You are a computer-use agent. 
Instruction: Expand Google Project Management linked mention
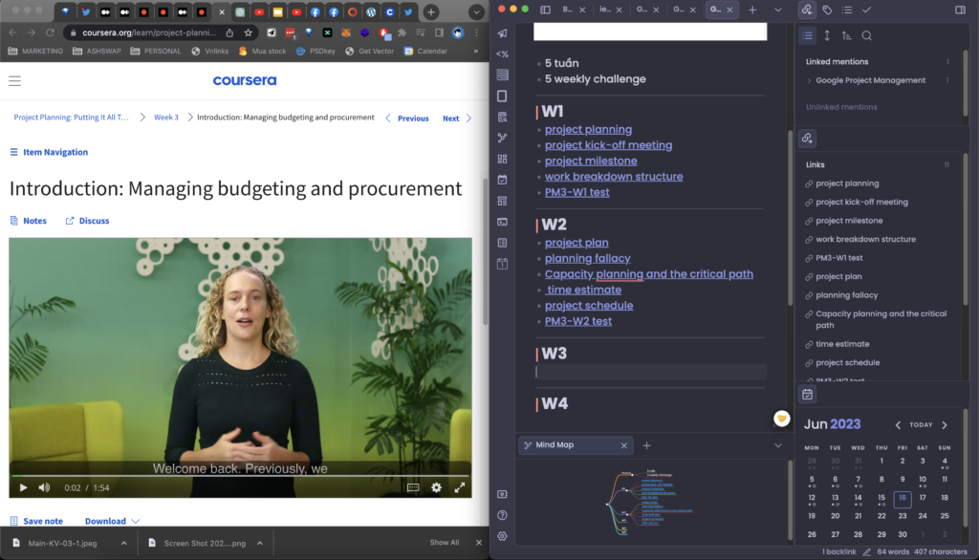click(x=810, y=80)
